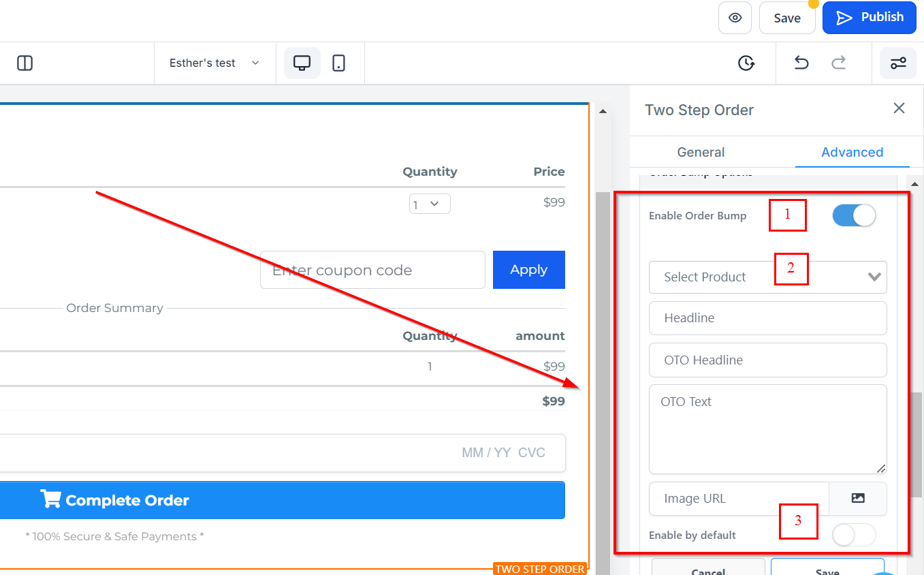Open the Esther's test dropdown
This screenshot has width=924, height=575.
(x=214, y=63)
